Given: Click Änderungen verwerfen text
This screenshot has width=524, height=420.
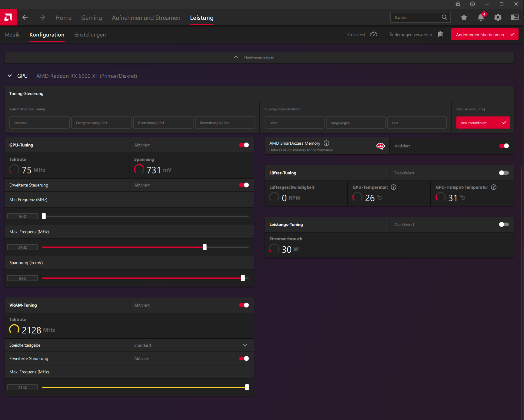Looking at the screenshot, I should point(411,35).
